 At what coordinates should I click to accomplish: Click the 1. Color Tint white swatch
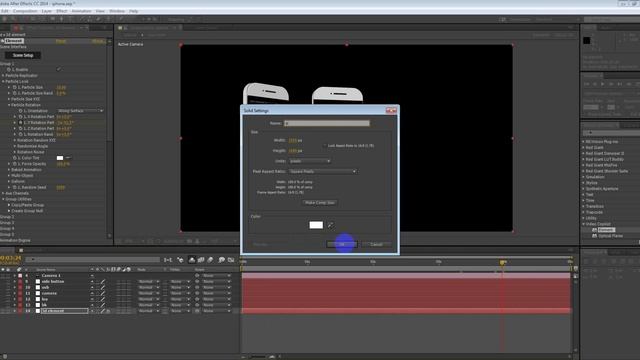pyautogui.click(x=60, y=158)
